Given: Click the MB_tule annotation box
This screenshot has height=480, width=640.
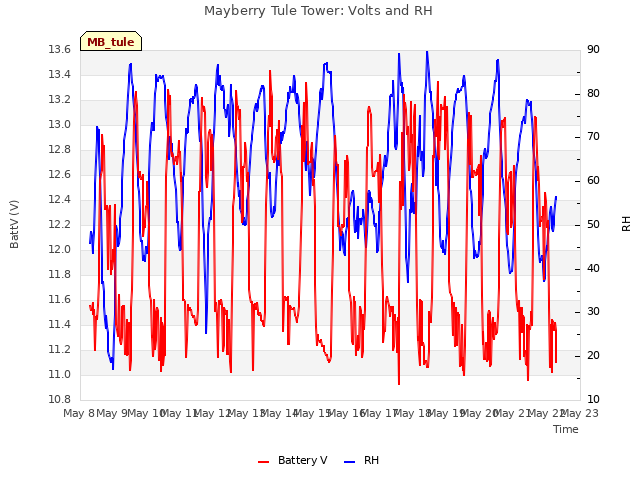Looking at the screenshot, I should 111,41.
